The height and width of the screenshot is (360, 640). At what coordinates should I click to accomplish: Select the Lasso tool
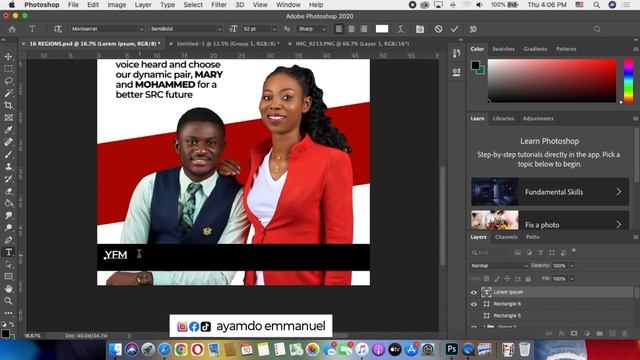click(8, 81)
